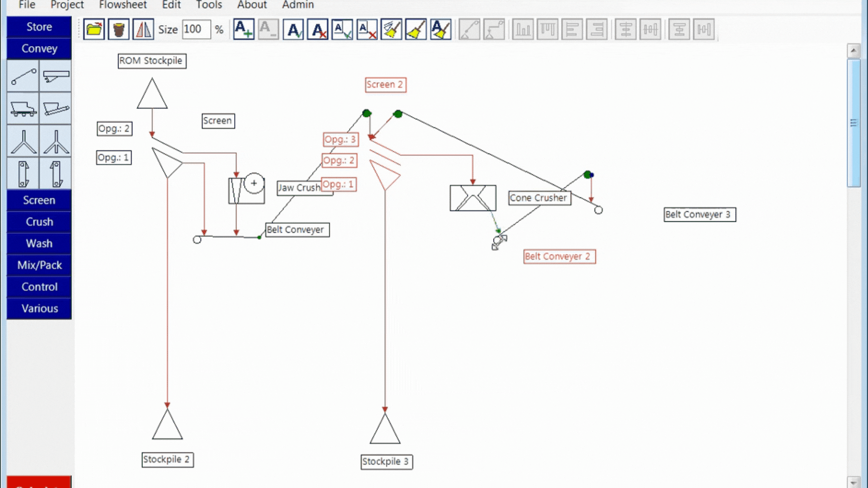The height and width of the screenshot is (488, 868).
Task: Open the Tools menu
Action: 208,5
